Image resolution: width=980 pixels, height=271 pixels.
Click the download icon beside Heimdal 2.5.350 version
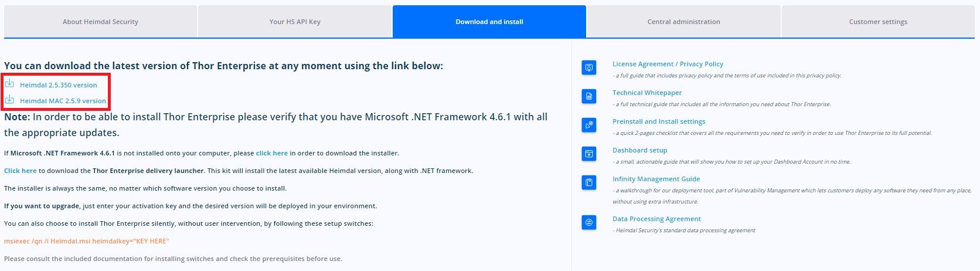coord(9,84)
